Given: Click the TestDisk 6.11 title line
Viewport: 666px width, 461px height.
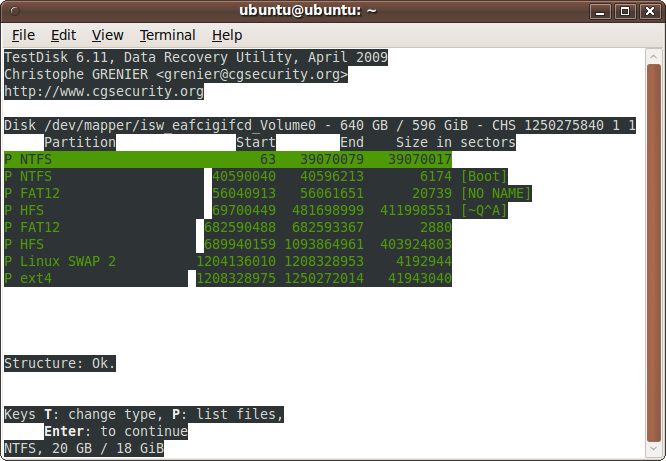Looking at the screenshot, I should tap(196, 57).
